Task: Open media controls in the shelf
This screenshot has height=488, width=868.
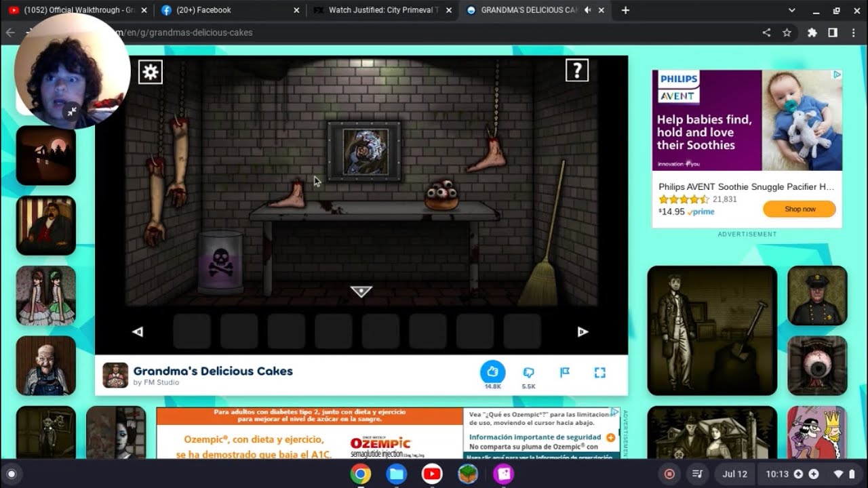Action: coord(696,474)
